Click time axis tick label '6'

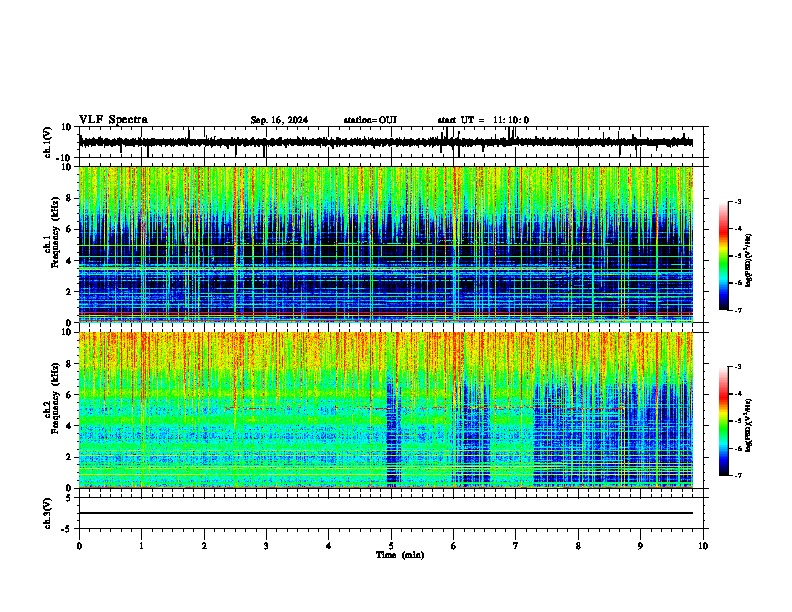454,546
